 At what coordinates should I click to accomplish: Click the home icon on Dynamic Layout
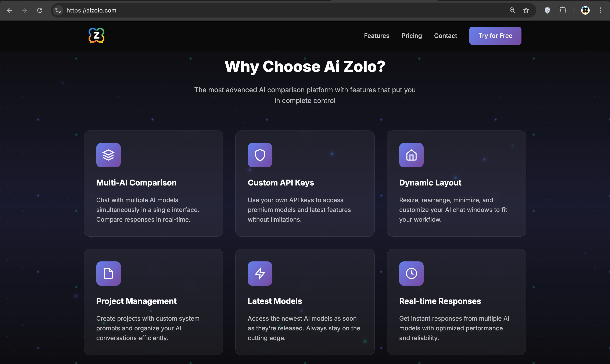pyautogui.click(x=411, y=155)
